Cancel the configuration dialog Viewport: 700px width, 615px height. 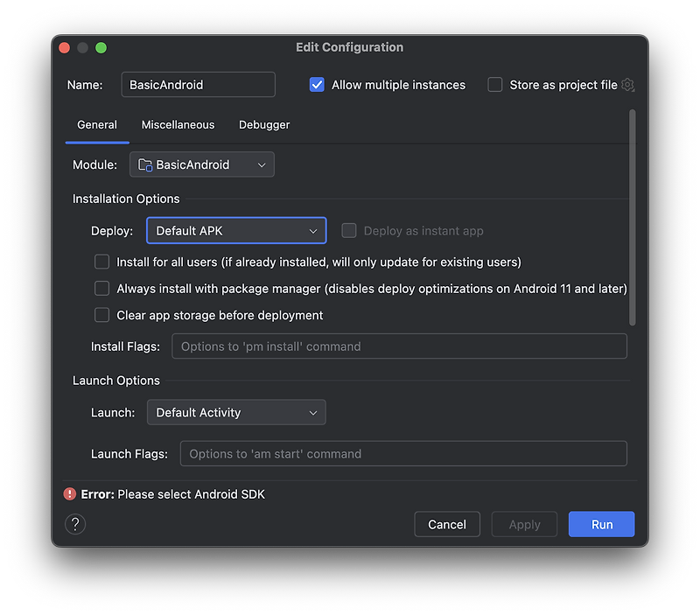click(447, 524)
